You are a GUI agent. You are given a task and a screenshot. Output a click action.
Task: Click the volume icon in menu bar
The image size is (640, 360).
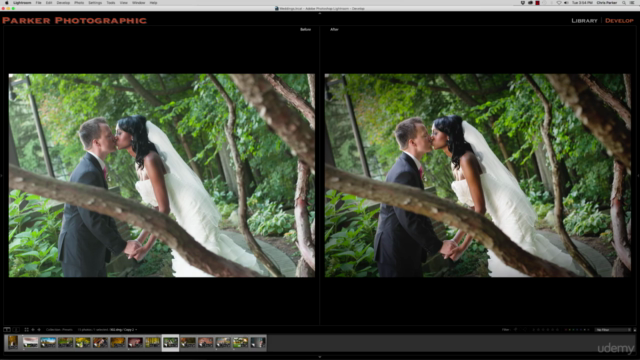pyautogui.click(x=566, y=3)
